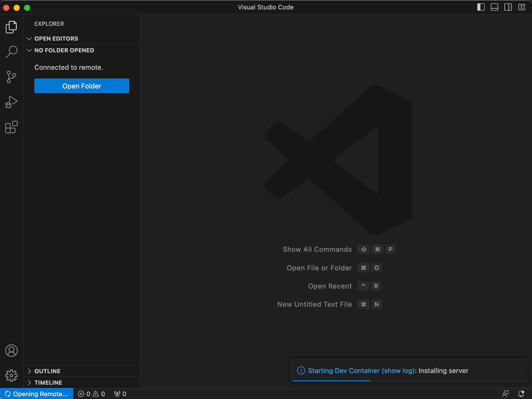This screenshot has width=532, height=399.
Task: Click the 'Connected to remote.' text
Action: point(69,68)
